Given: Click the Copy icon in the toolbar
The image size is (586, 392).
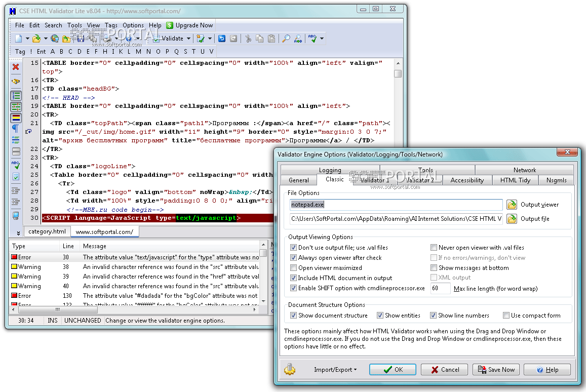Looking at the screenshot, I should [x=260, y=38].
